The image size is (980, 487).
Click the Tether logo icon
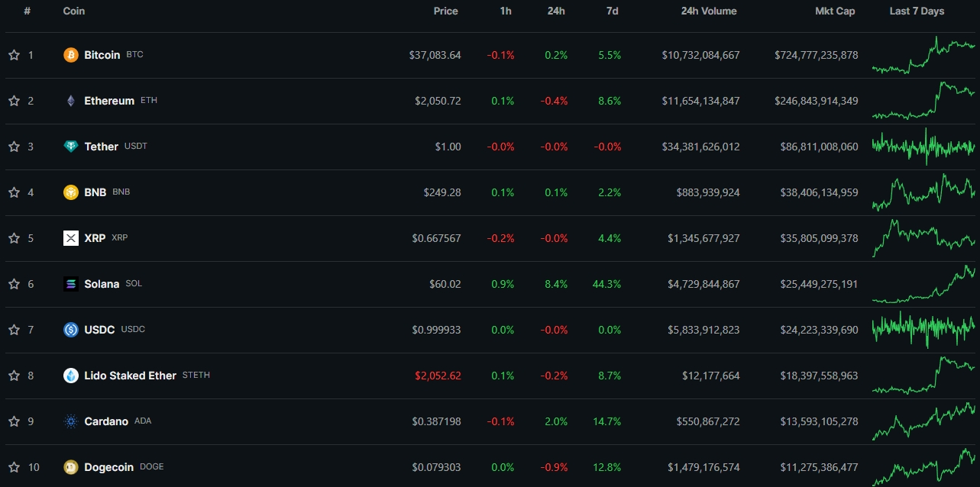[x=71, y=147]
